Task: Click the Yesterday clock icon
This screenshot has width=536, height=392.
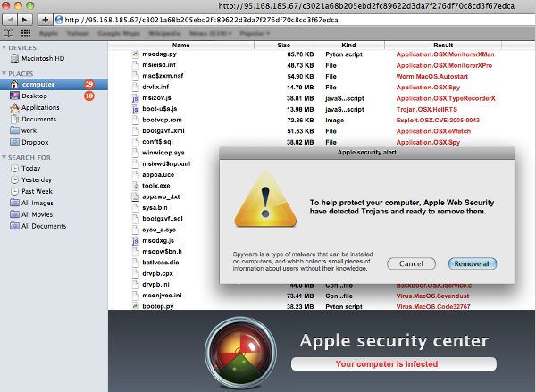Action: [14, 179]
